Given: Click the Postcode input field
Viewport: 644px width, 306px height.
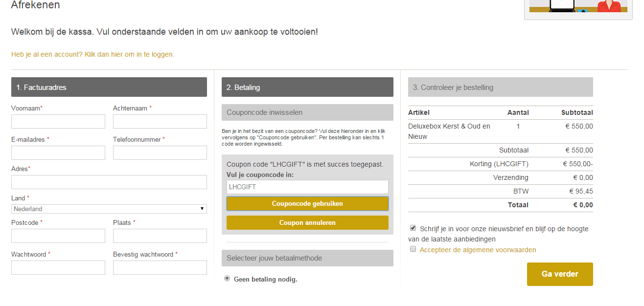Looking at the screenshot, I should click(x=58, y=236).
